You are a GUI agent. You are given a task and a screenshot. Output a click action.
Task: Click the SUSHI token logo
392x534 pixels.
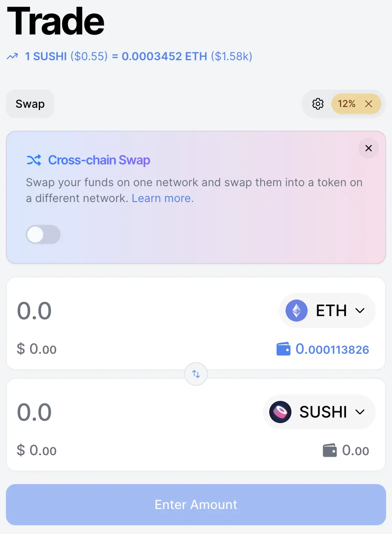pos(280,412)
